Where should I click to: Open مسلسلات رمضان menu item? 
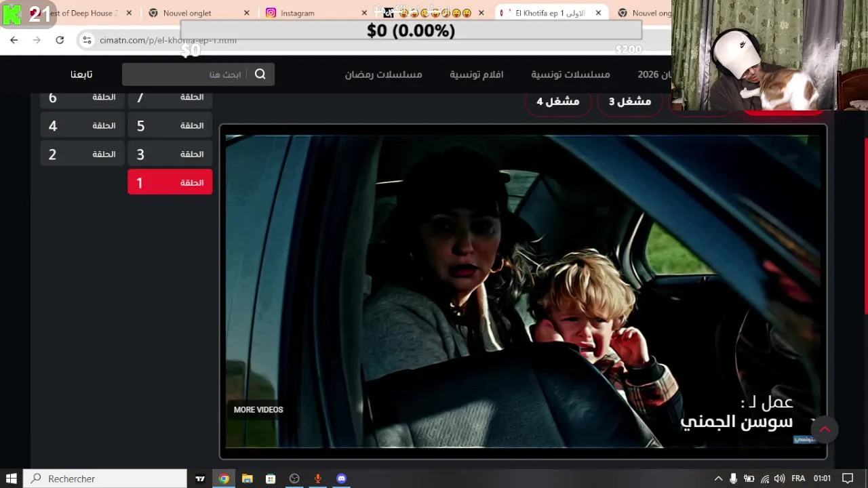[x=383, y=75]
